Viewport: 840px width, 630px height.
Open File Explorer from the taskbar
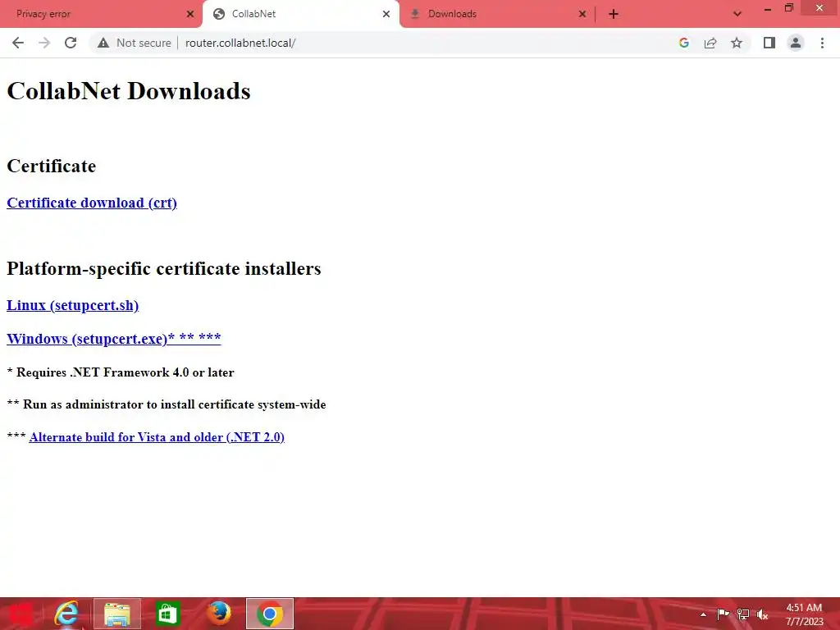pos(117,614)
